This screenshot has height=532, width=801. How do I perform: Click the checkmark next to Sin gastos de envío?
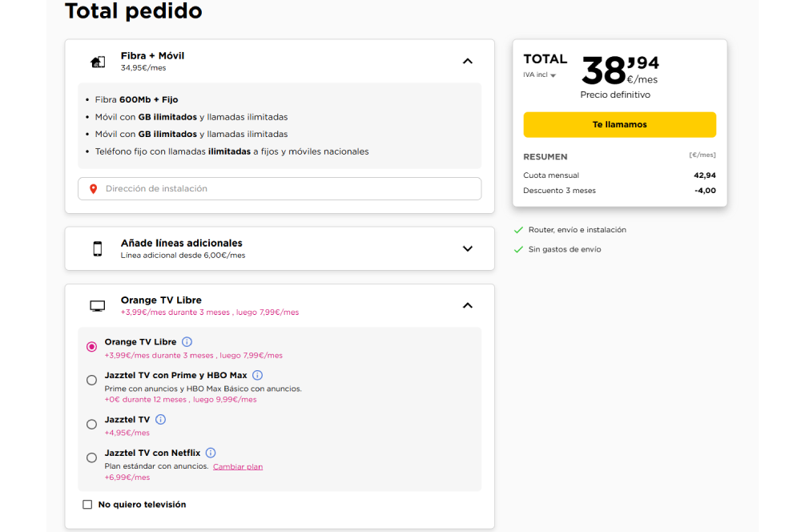click(x=518, y=248)
